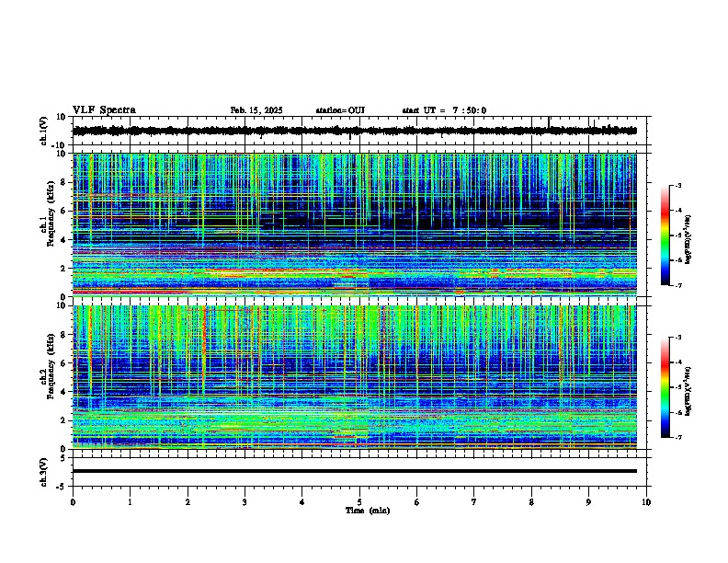The width and height of the screenshot is (728, 563).
Task: Click the -3 label on ch.2 color scale
Action: [678, 338]
